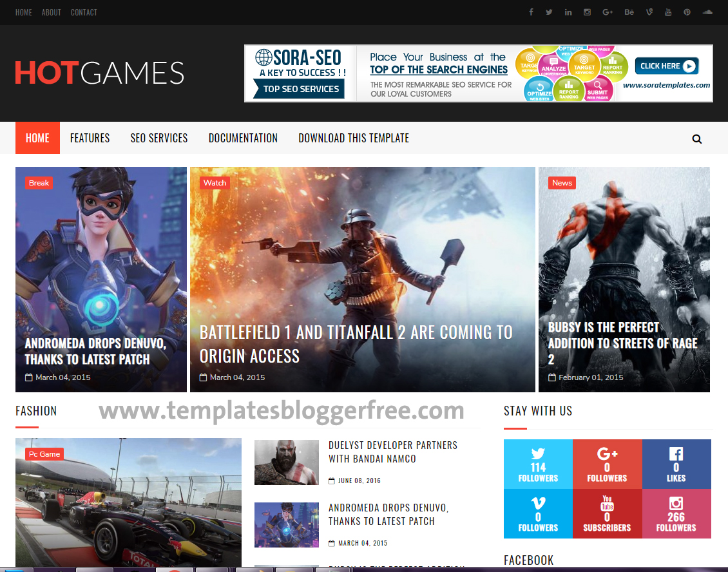Open the SoundCloud icon in top bar
This screenshot has height=572, width=728.
click(707, 12)
